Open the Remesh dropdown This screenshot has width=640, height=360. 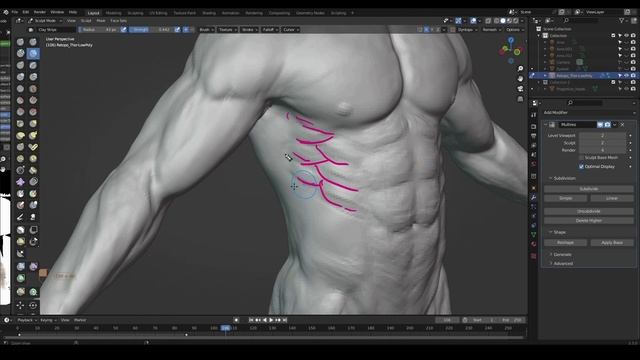[x=491, y=30]
